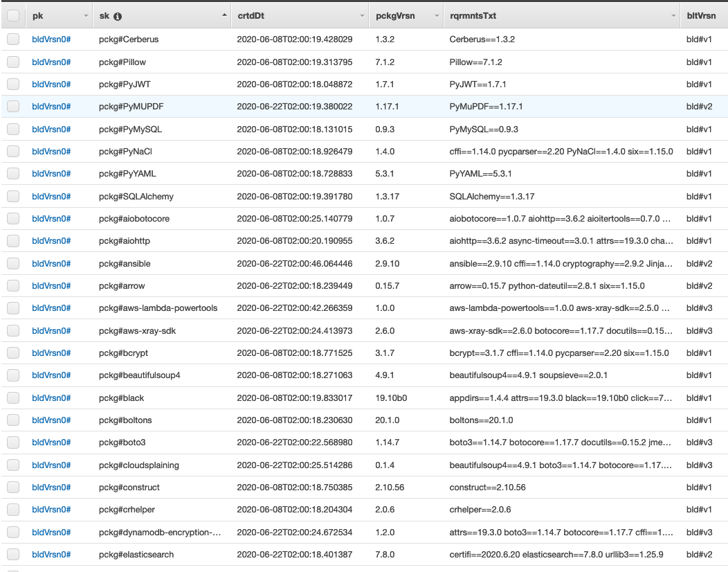Check the box beside pckg#beautifulsoup4
The image size is (728, 572).
(13, 375)
